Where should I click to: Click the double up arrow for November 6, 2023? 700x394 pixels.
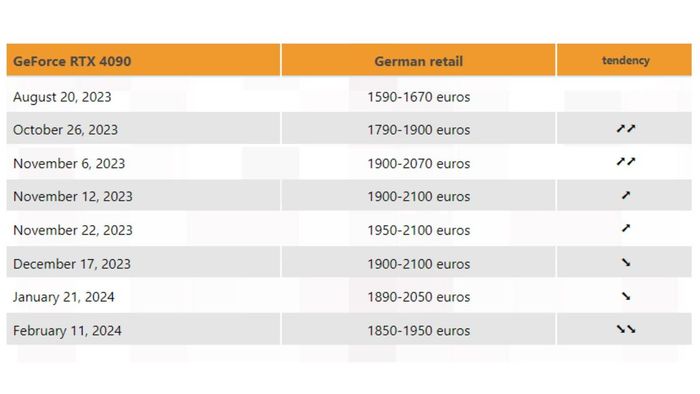[x=625, y=162]
